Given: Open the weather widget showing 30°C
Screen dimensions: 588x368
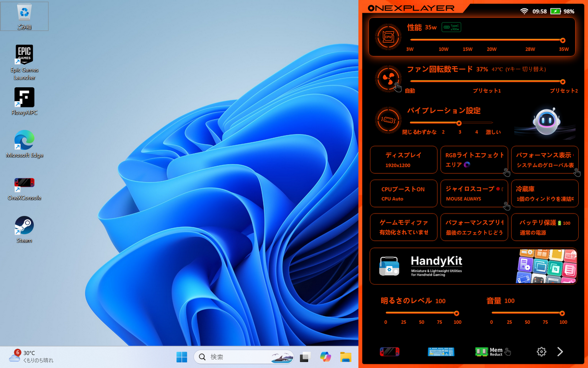Looking at the screenshot, I should pos(32,356).
